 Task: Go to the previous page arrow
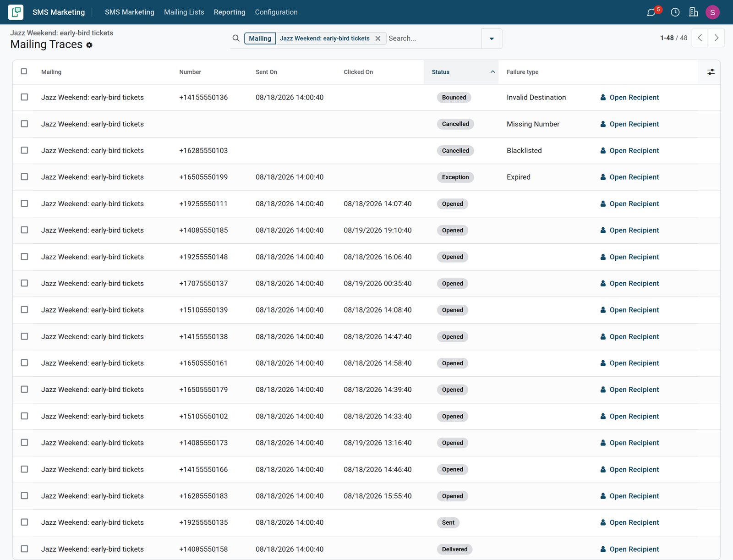(700, 38)
